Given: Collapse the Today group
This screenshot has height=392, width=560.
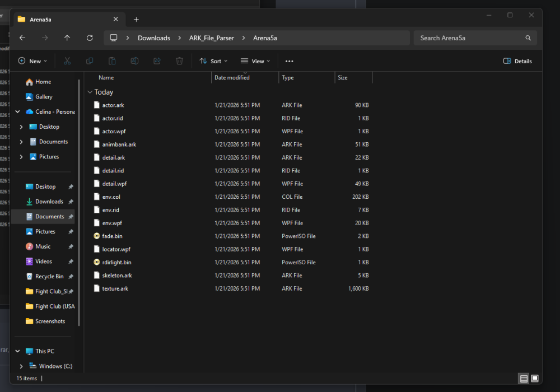Looking at the screenshot, I should [90, 92].
